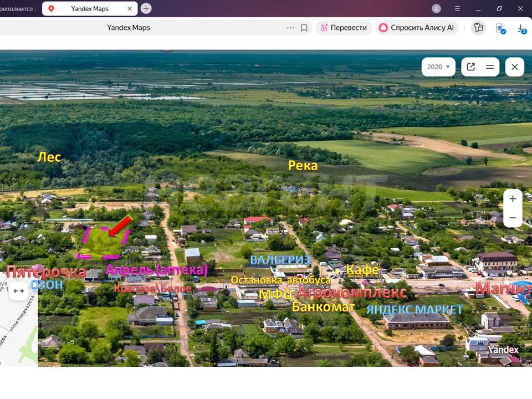Close the panorama viewer
The width and height of the screenshot is (532, 399).
click(515, 67)
